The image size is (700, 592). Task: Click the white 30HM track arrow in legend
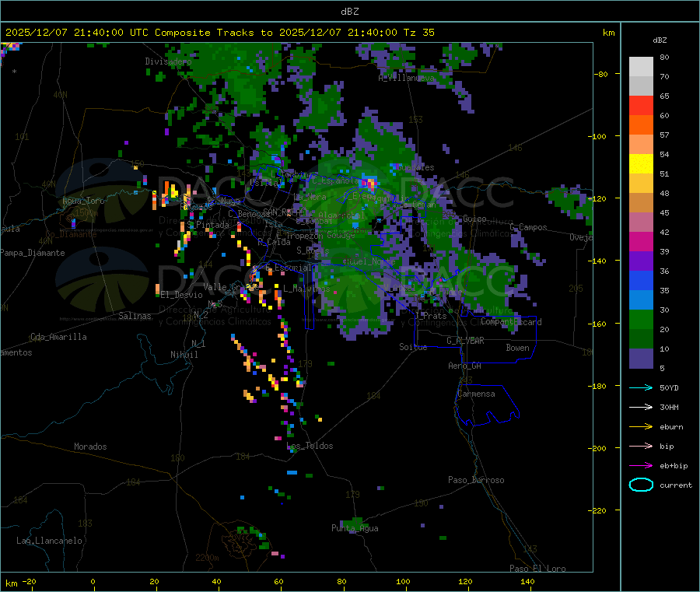coord(641,407)
